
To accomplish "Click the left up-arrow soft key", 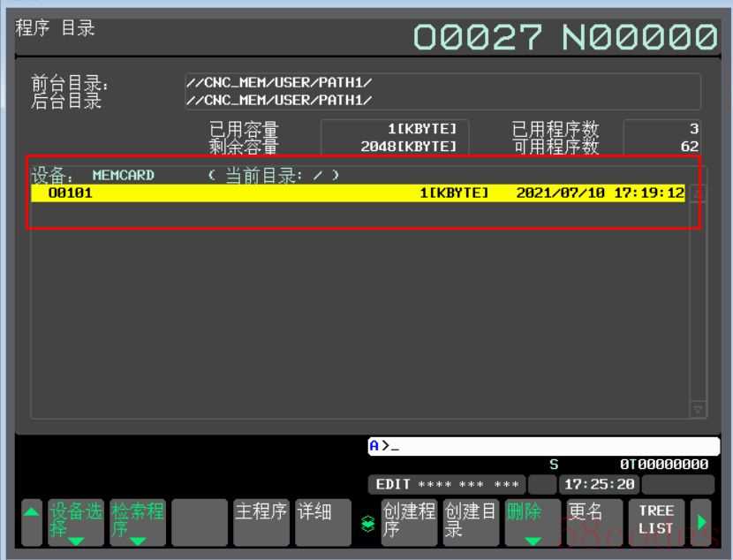I will click(31, 522).
